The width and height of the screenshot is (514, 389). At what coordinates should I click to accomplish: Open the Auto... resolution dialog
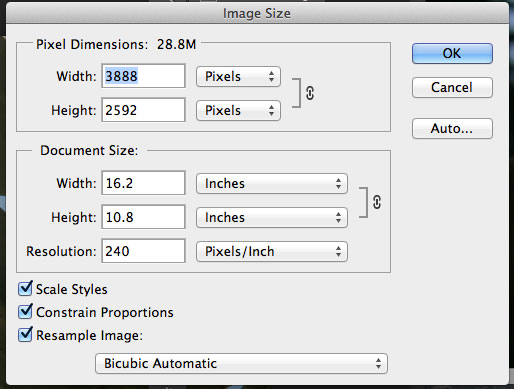452,128
